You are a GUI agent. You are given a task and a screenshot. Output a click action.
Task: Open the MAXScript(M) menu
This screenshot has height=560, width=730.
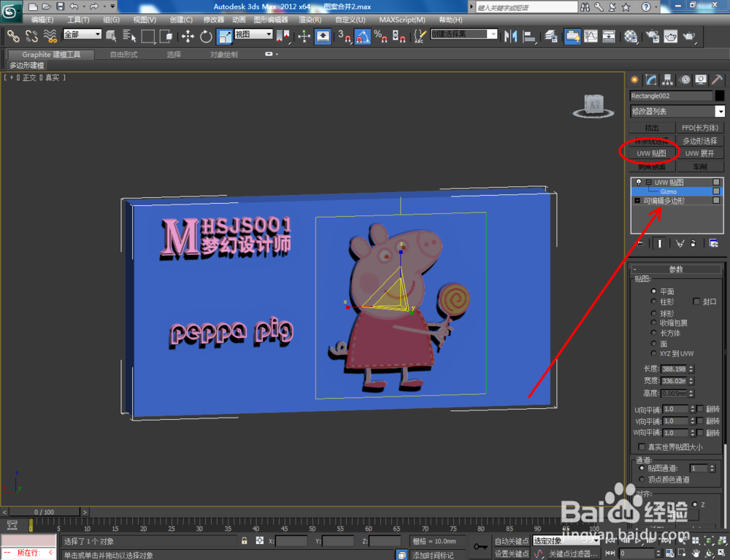pyautogui.click(x=402, y=20)
